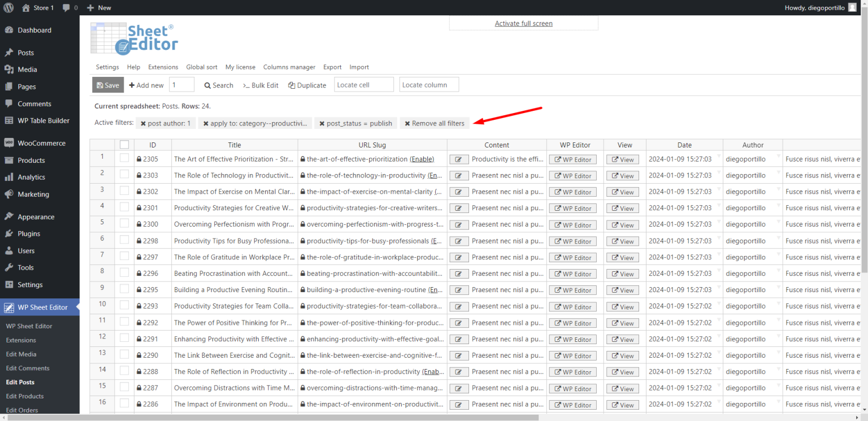Open the Settings menu of Sheet Editor
Image resolution: width=868 pixels, height=421 pixels.
(107, 67)
